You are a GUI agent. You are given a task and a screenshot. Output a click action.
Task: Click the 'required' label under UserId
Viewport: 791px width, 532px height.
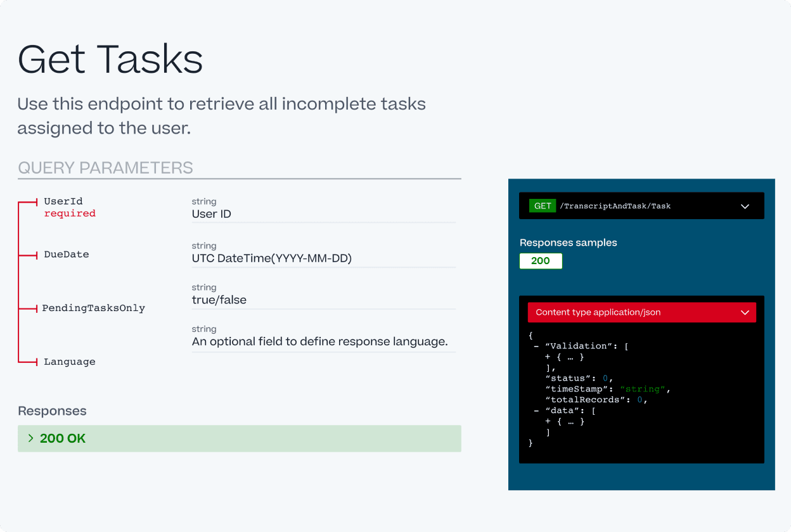pos(70,213)
